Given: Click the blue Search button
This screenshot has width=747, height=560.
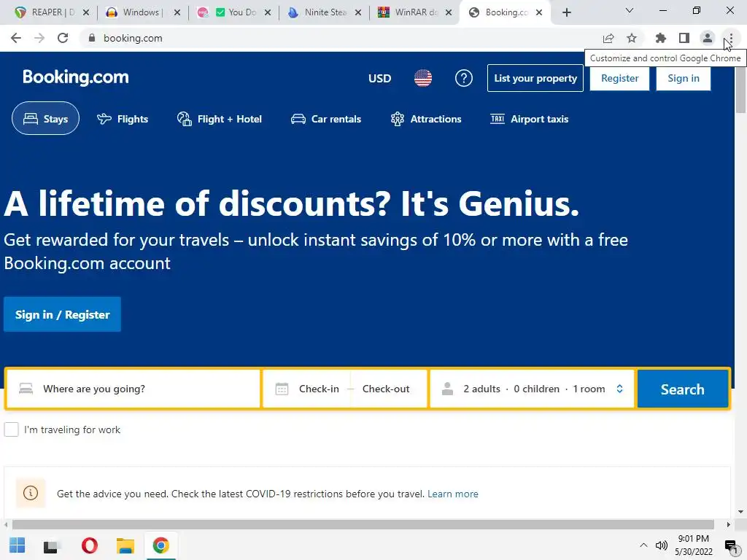Looking at the screenshot, I should click(x=682, y=389).
